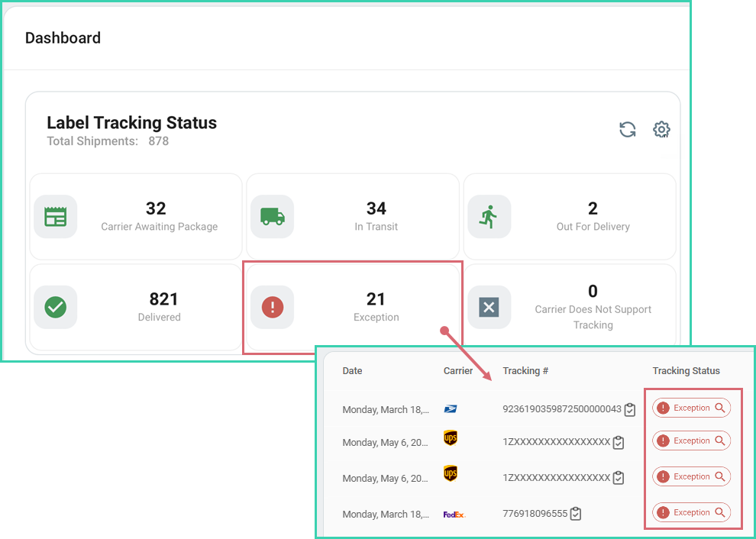Click the FedEx carrier logo
This screenshot has width=756, height=539.
click(x=454, y=514)
